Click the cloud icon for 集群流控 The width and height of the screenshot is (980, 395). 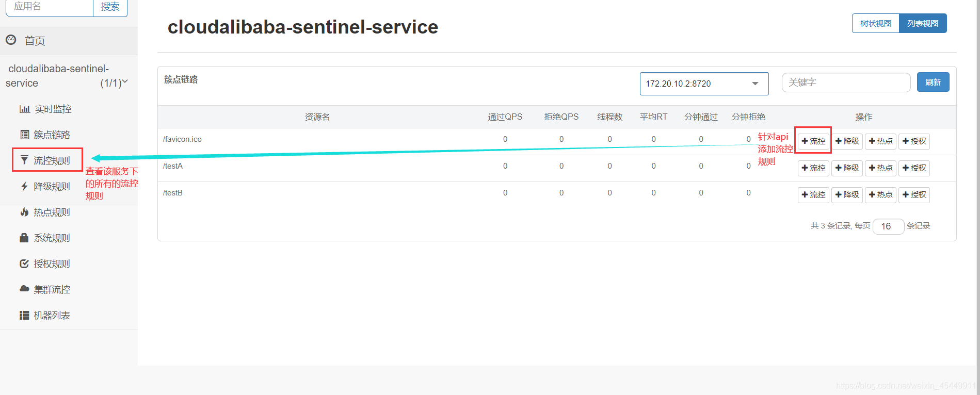coord(24,289)
